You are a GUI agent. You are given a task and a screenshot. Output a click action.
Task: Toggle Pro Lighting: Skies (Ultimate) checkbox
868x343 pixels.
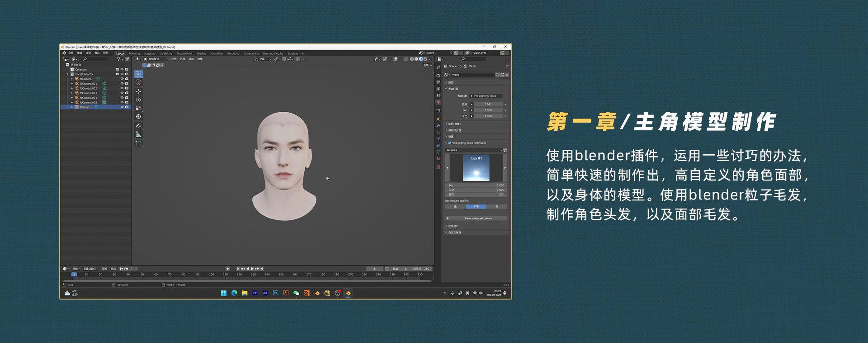(449, 143)
